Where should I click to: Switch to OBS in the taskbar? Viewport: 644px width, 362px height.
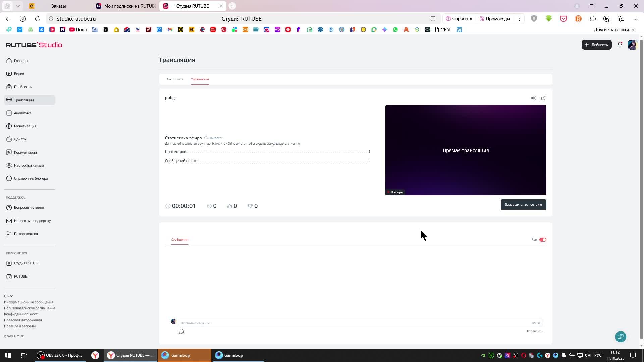(60, 355)
